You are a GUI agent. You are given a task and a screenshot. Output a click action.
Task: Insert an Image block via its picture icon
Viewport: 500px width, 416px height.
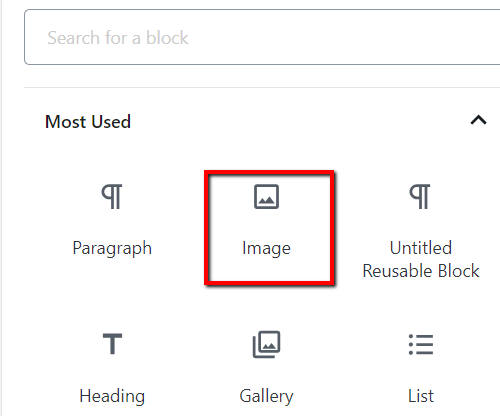tap(266, 197)
